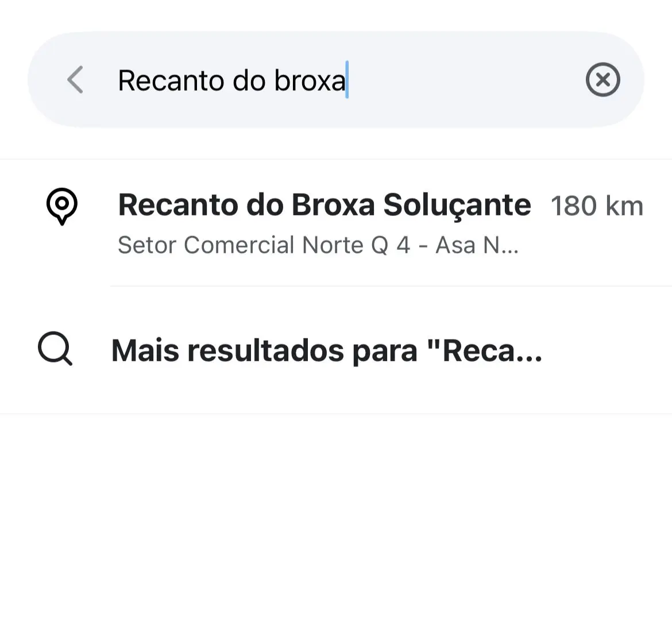This screenshot has height=626, width=672.
Task: Tap the back chevron in search bar
Action: pos(75,80)
